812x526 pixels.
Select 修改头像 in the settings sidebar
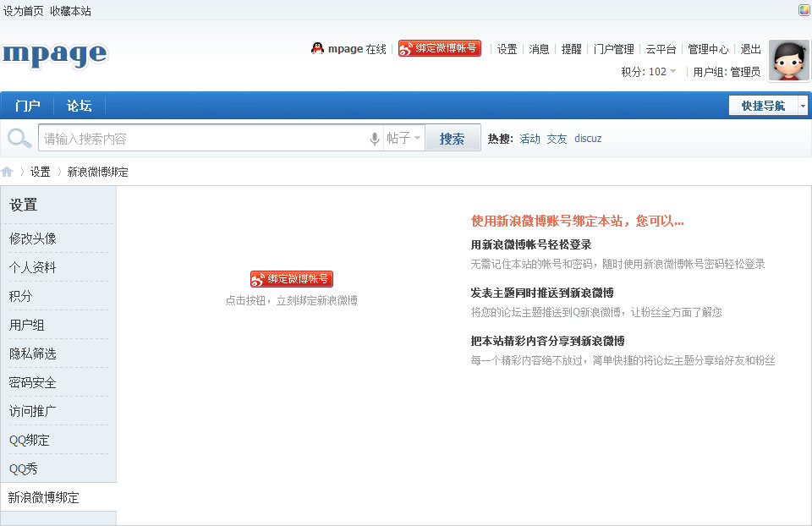32,238
